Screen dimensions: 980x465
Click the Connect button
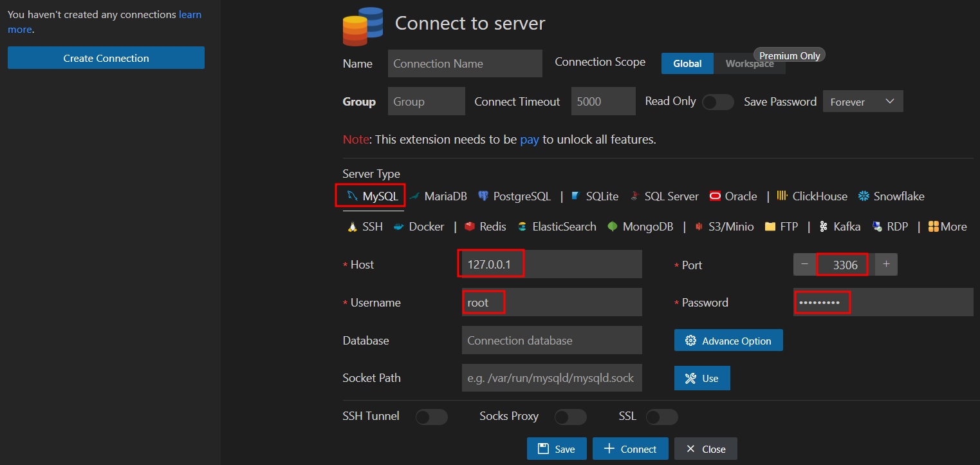pos(631,449)
